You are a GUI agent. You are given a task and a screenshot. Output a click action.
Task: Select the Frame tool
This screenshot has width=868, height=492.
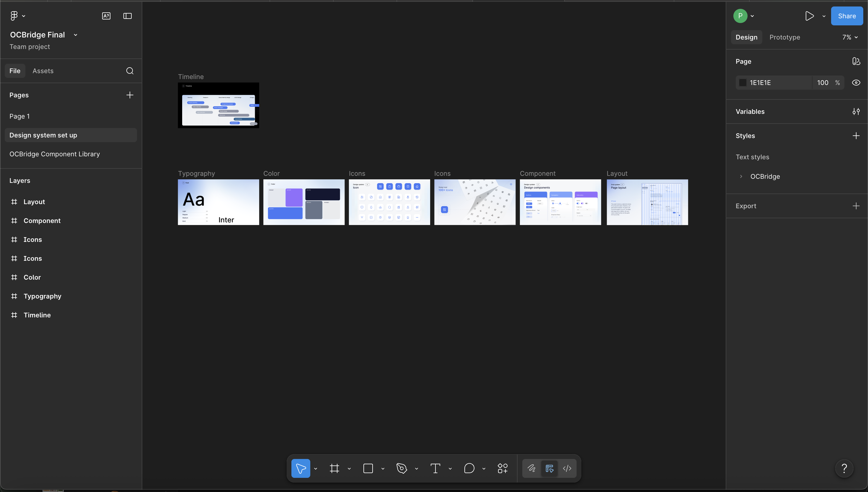coord(335,468)
